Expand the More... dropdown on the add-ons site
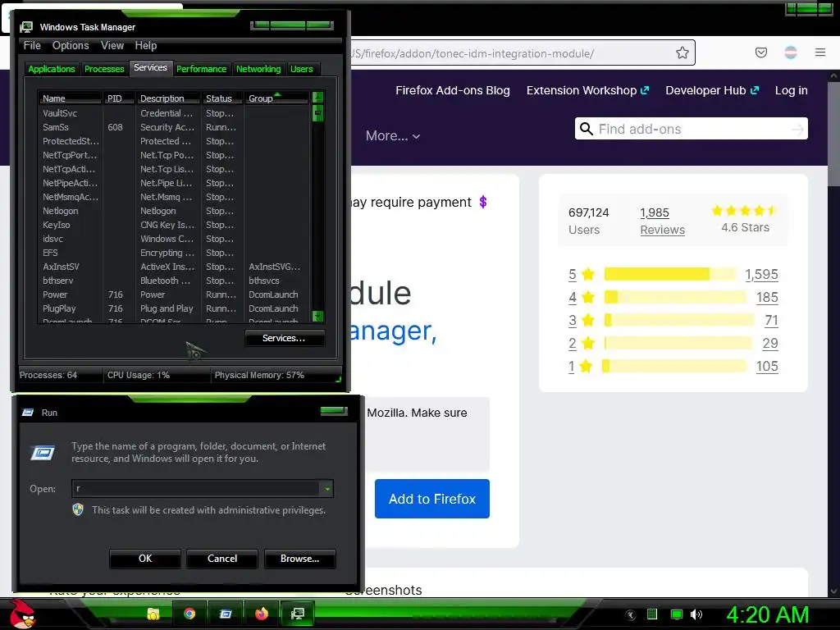This screenshot has width=840, height=630. 393,136
